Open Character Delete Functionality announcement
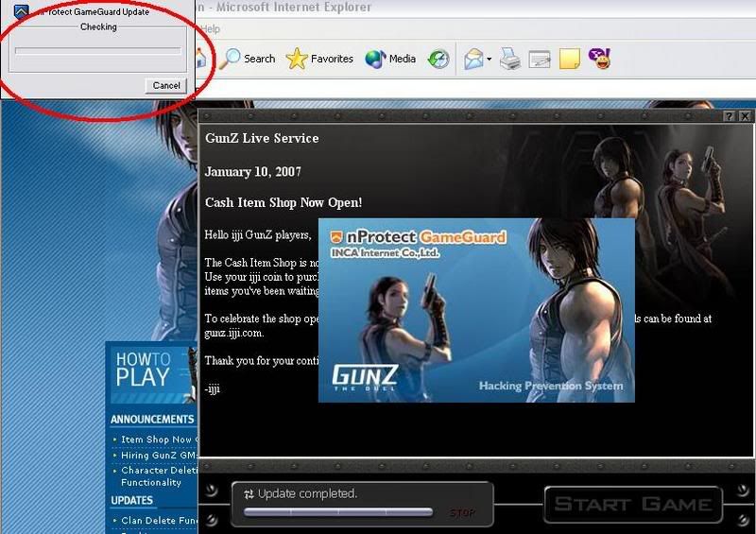This screenshot has height=534, width=756. [159, 476]
